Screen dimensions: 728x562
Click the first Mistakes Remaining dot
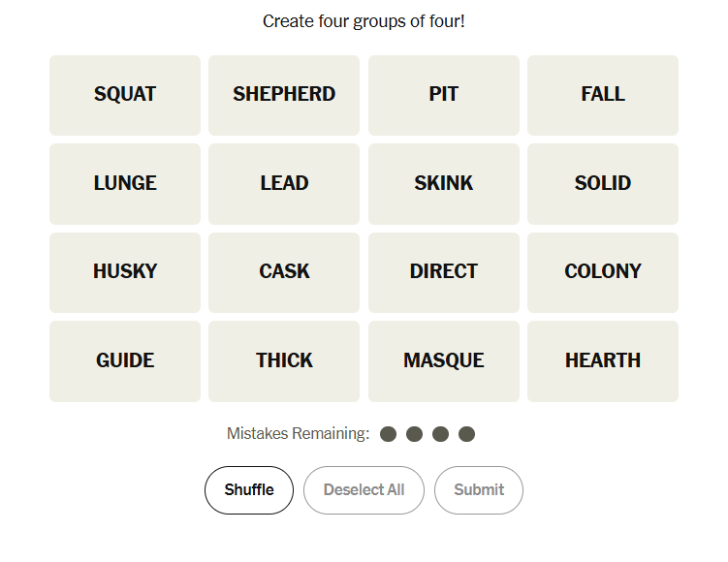tap(389, 434)
